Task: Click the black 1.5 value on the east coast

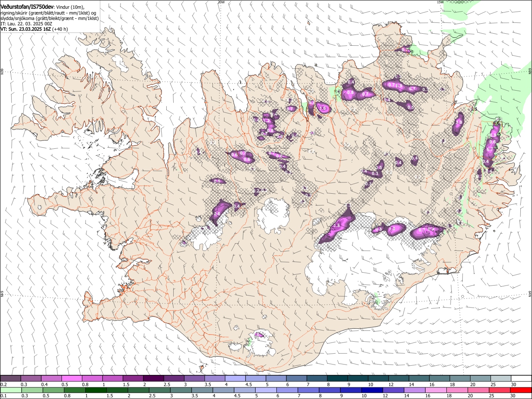Action: point(474,109)
